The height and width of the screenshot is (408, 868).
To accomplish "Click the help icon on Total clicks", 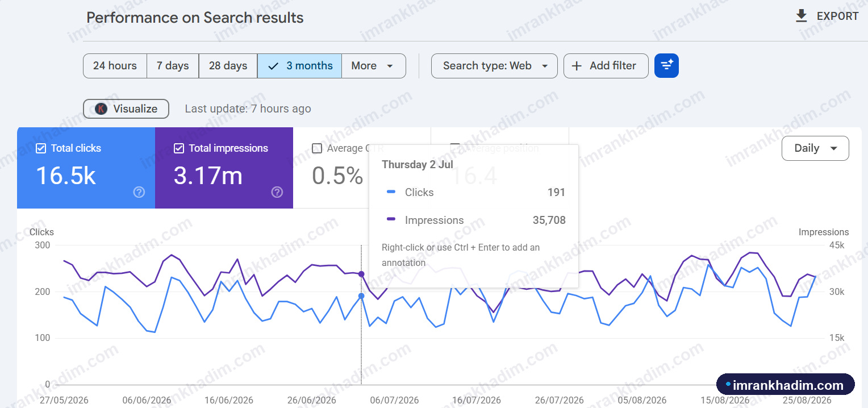I will [139, 192].
